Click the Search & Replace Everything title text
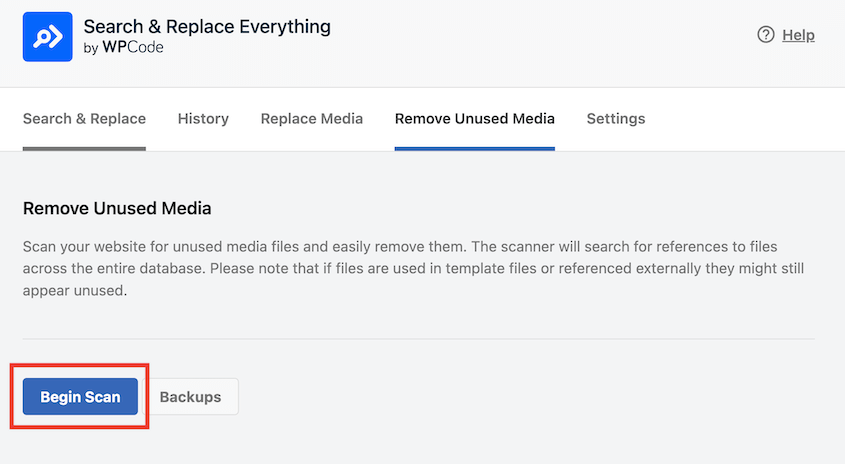The height and width of the screenshot is (464, 845). click(x=207, y=26)
